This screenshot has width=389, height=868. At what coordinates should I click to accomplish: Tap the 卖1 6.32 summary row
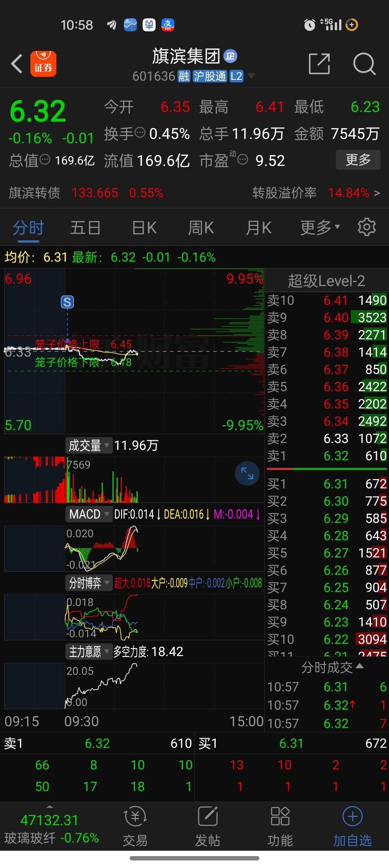click(x=97, y=743)
